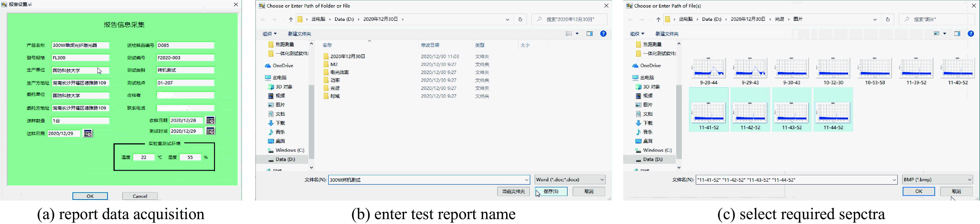Click the 保存(S) button
Image resolution: width=980 pixels, height=224 pixels.
(551, 192)
